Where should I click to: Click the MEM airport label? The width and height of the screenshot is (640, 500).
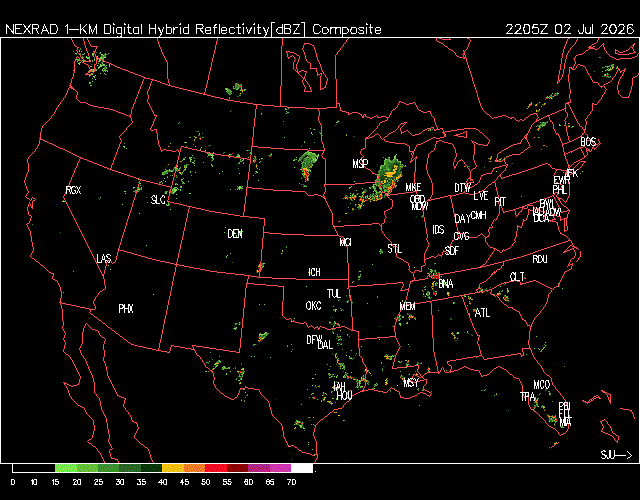tap(407, 307)
